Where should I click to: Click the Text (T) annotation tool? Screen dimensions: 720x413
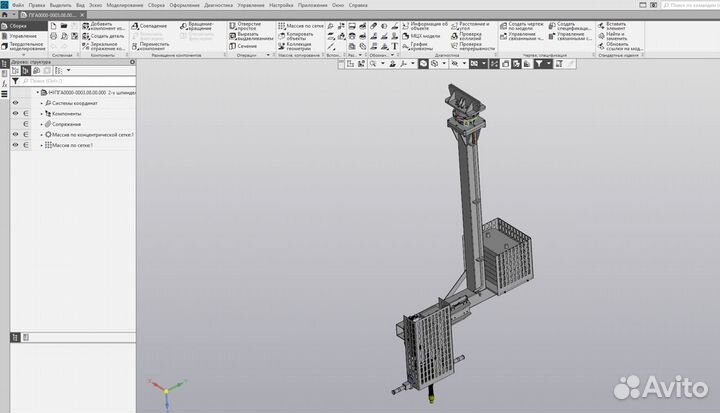[394, 46]
